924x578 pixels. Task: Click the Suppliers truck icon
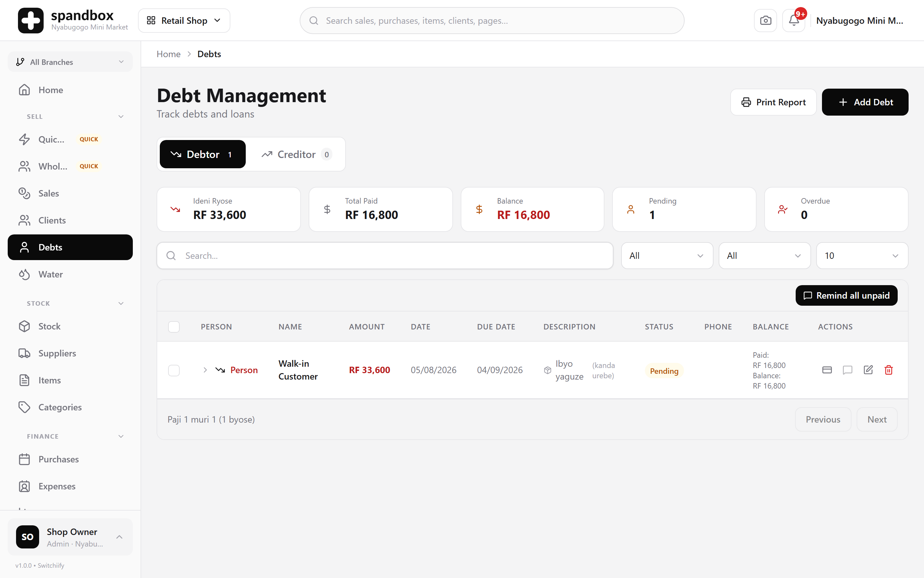24,353
